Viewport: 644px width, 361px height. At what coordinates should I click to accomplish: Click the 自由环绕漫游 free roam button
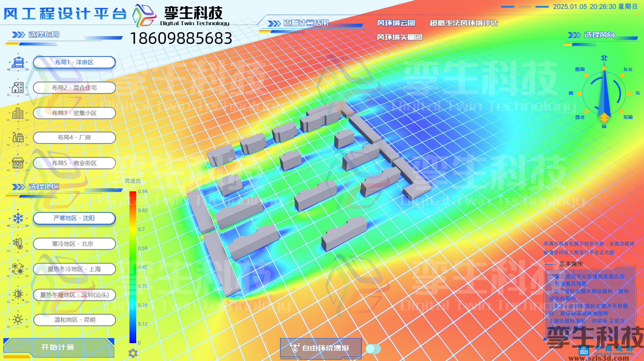[321, 348]
